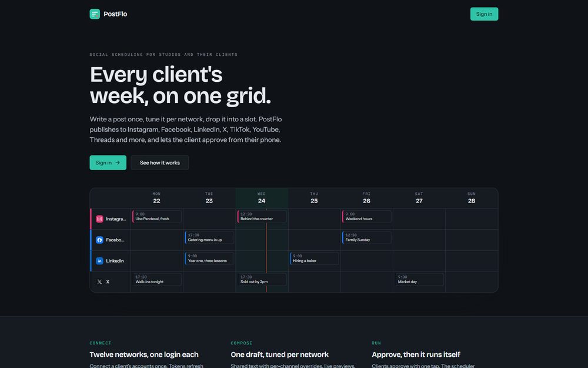This screenshot has height=368, width=588.
Task: Open the Hiring a baker post
Action: point(314,258)
